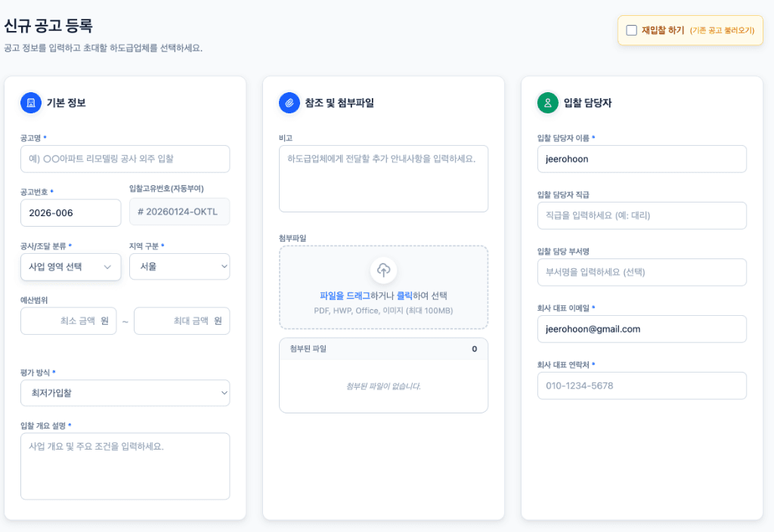Click the 비고 notes text area
The height and width of the screenshot is (532, 774).
coord(383,178)
